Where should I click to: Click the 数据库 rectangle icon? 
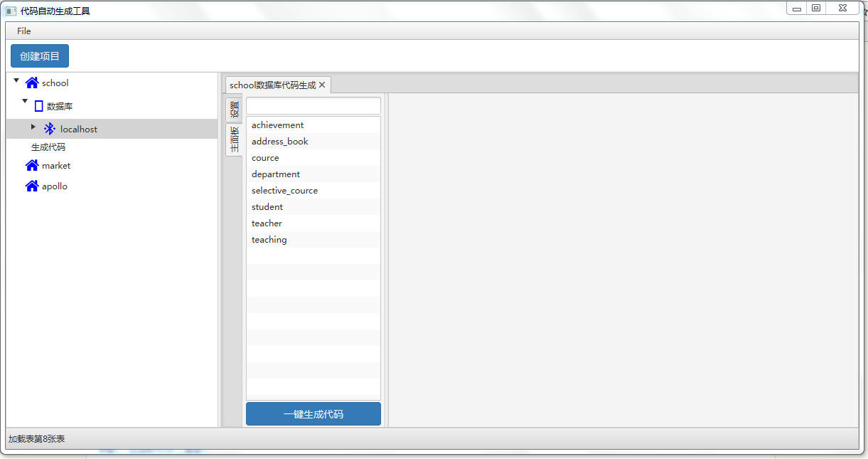click(39, 106)
